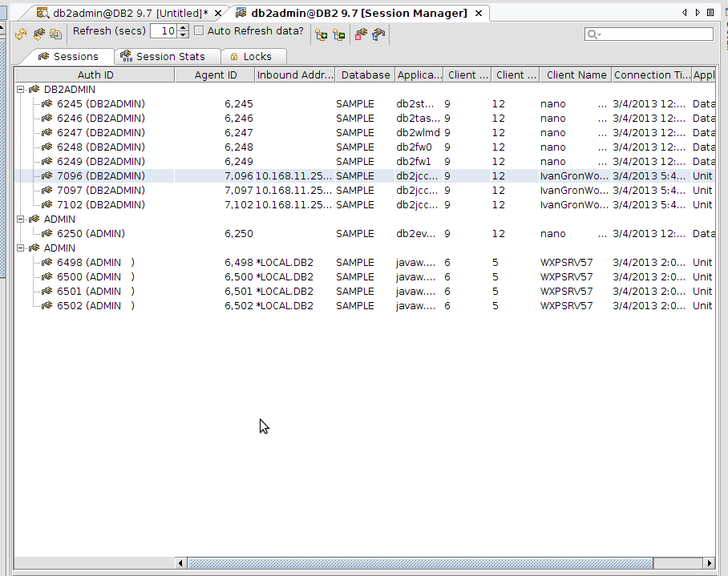Image resolution: width=728 pixels, height=576 pixels.
Task: Click the session icon for row 7102
Action: pyautogui.click(x=47, y=204)
